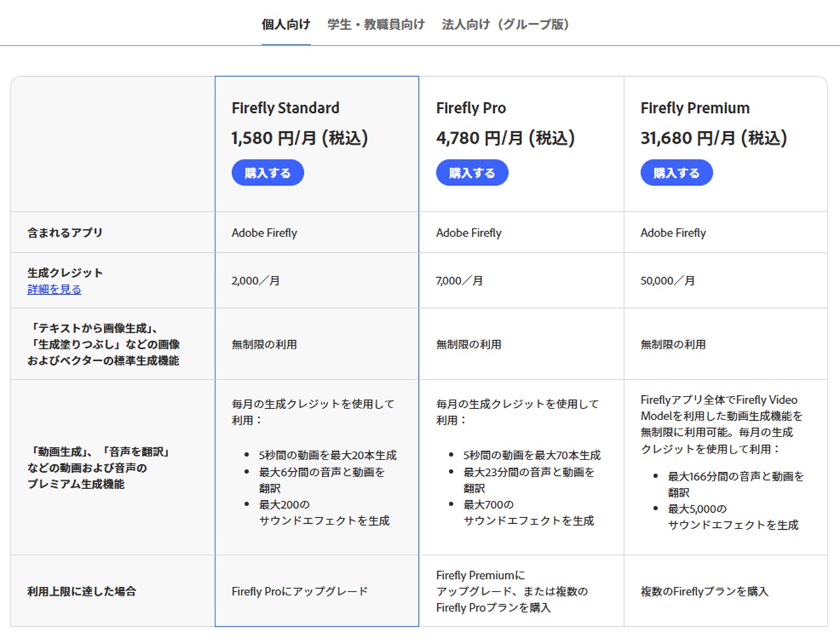Click the 利用上限に達した場合 row header
840x644 pixels.
[x=81, y=591]
